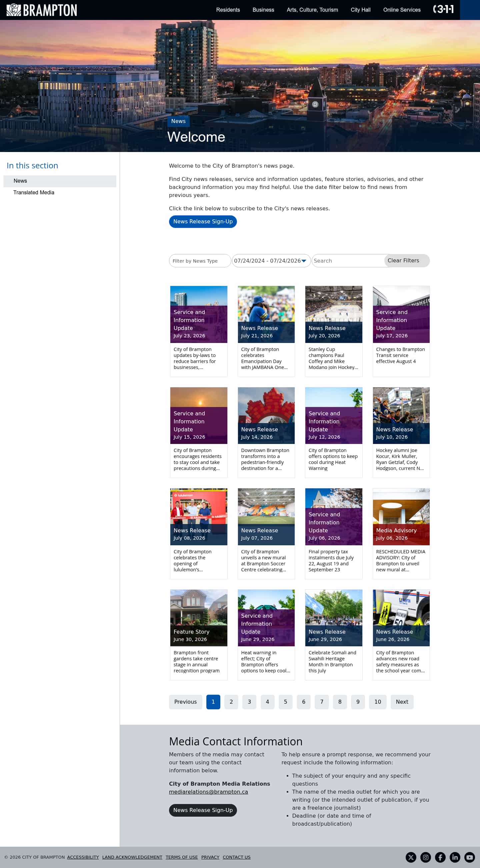
Task: Go to the Next results page
Action: [402, 702]
